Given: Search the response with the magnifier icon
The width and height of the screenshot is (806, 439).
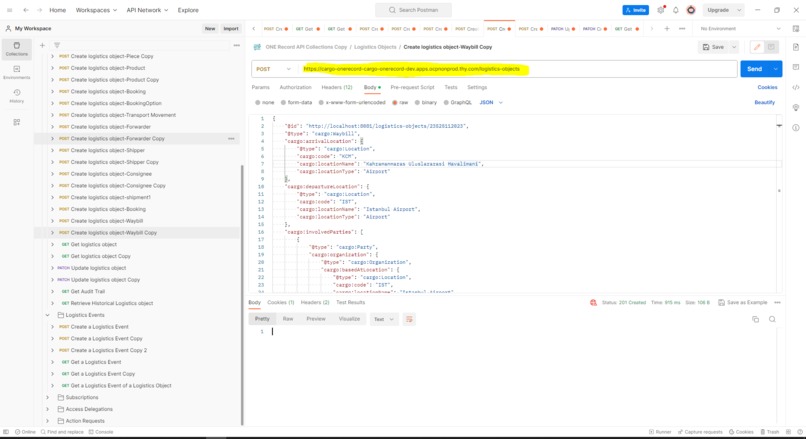Looking at the screenshot, I should click(772, 319).
